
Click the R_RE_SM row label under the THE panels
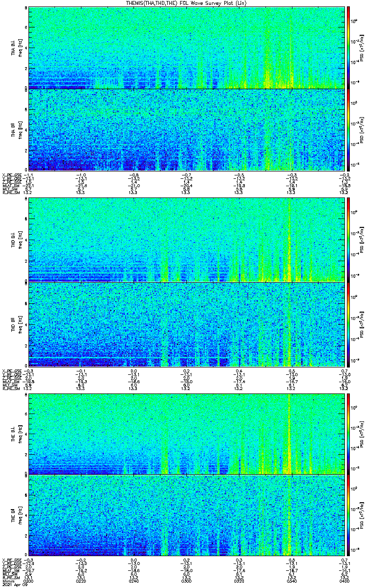[10, 578]
